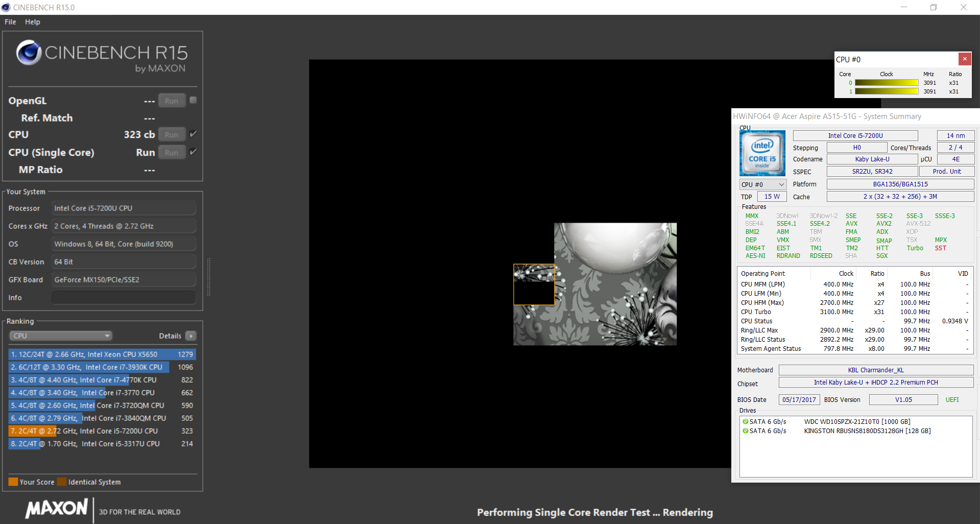Open the CPU #0 selector dropdown in HWiNFO
This screenshot has width=980, height=524.
pos(762,184)
